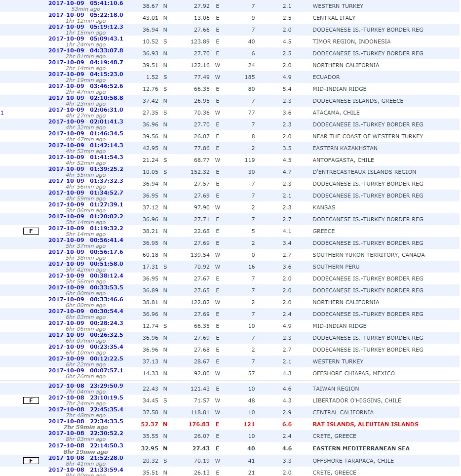
Task: Open the 2017-10-09 02:10:58.8 Dodecanese Islands event
Action: tap(86, 98)
